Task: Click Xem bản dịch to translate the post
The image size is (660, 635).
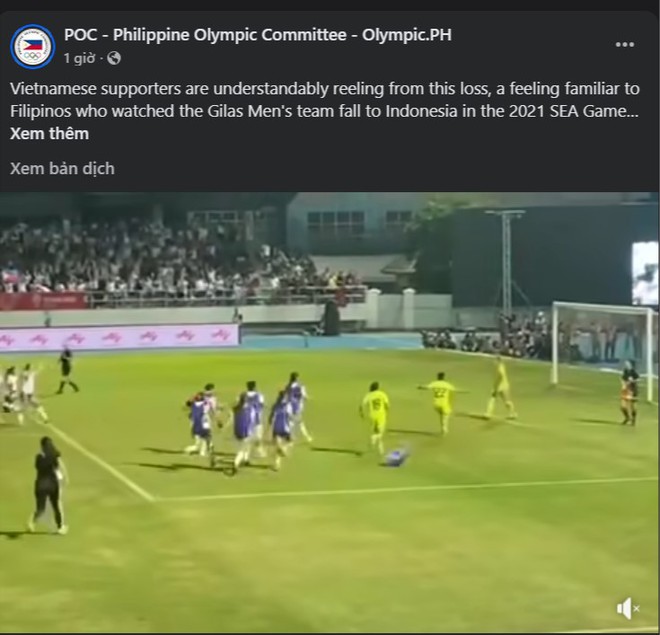Action: [62, 168]
